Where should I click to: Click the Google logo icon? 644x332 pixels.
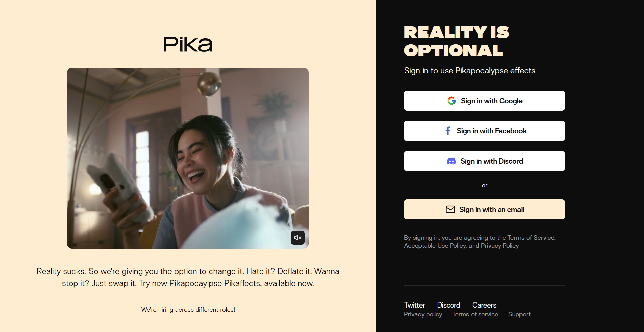(x=452, y=101)
